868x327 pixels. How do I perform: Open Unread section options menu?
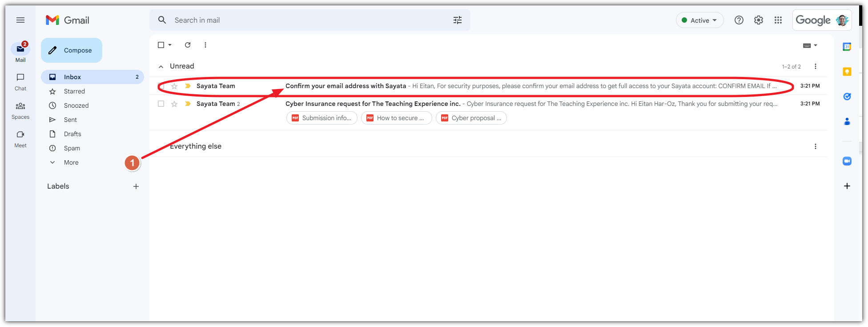tap(816, 66)
